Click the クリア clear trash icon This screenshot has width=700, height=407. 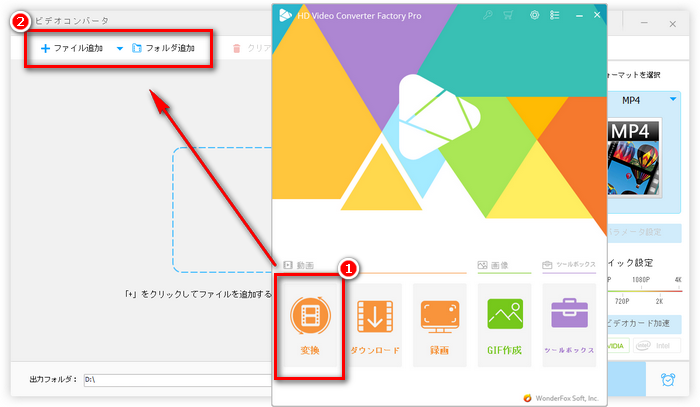coord(237,48)
